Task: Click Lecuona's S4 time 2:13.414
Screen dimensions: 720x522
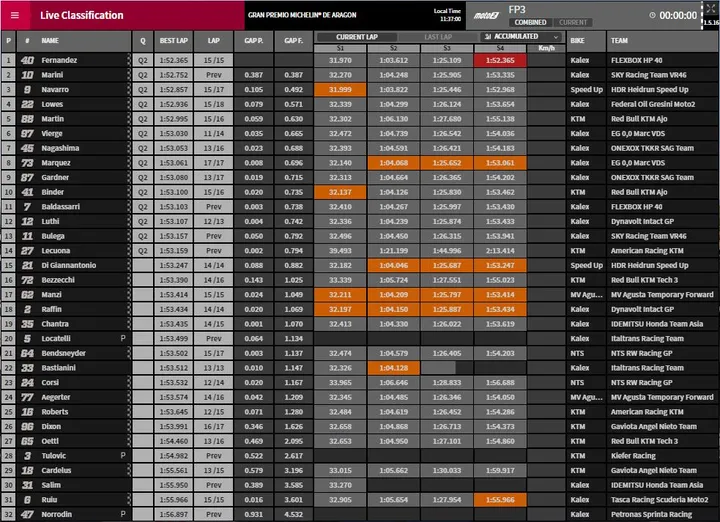Action: click(x=500, y=251)
